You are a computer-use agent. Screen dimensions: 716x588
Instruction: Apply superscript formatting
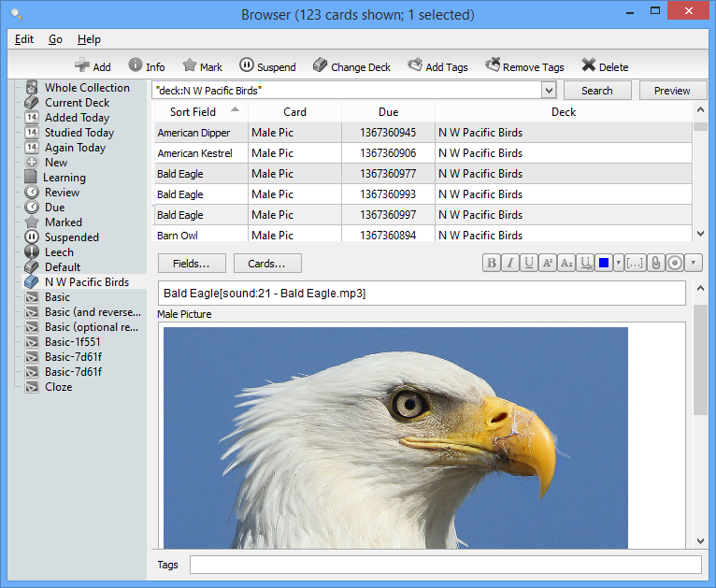[548, 263]
